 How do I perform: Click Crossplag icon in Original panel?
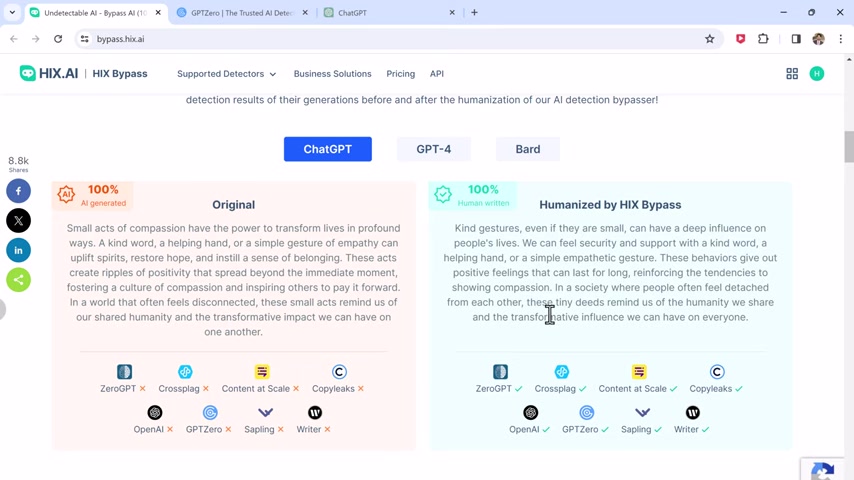click(185, 372)
